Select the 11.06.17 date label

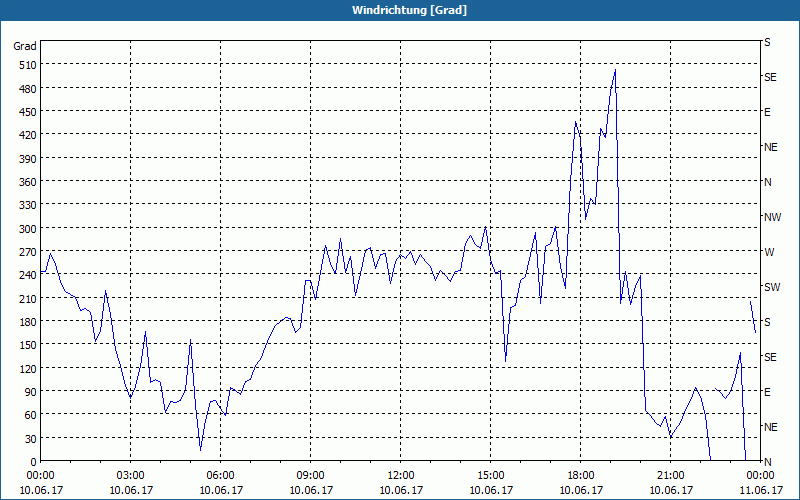coord(760,490)
